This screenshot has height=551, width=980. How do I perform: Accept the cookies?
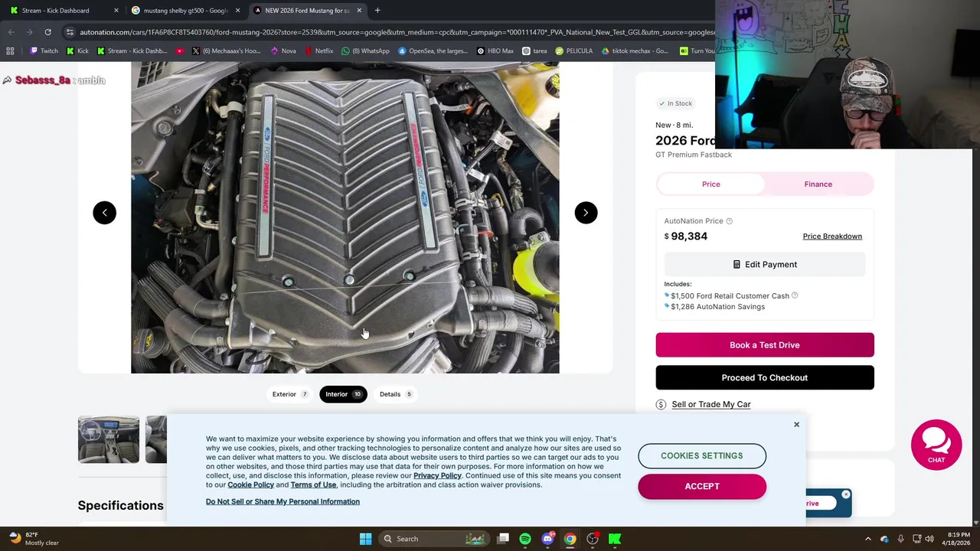(701, 486)
